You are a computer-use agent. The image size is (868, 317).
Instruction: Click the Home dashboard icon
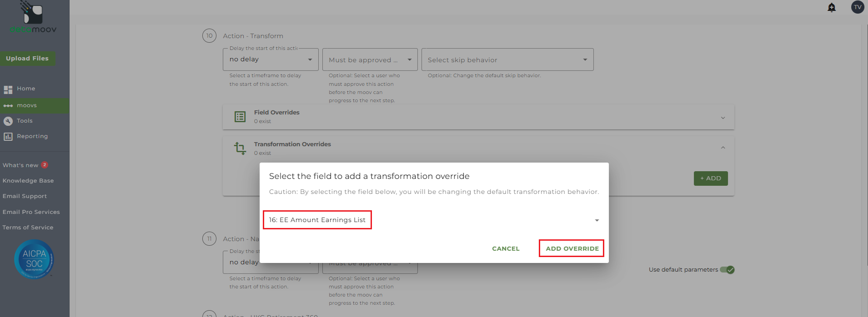8,89
